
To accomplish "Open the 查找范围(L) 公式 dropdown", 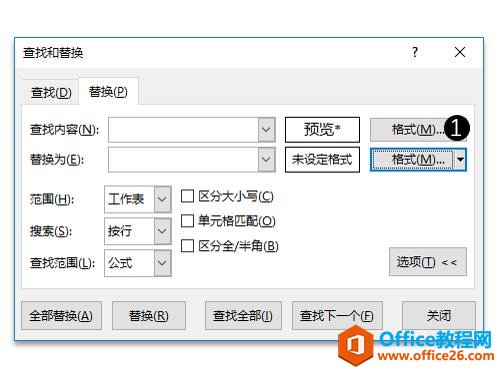I will (x=138, y=263).
